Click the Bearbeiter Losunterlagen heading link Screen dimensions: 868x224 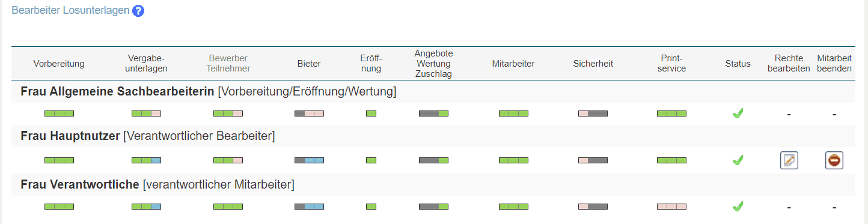70,11
